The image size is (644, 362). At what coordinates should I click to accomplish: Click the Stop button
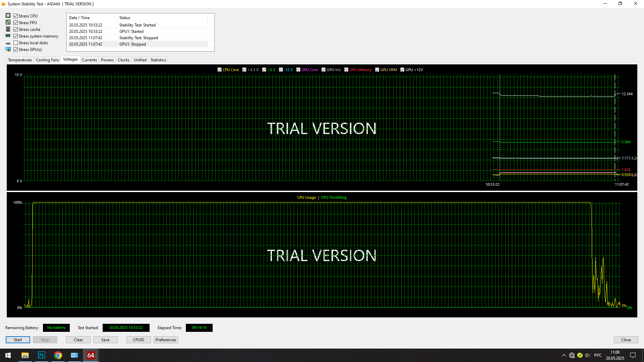coord(45,340)
